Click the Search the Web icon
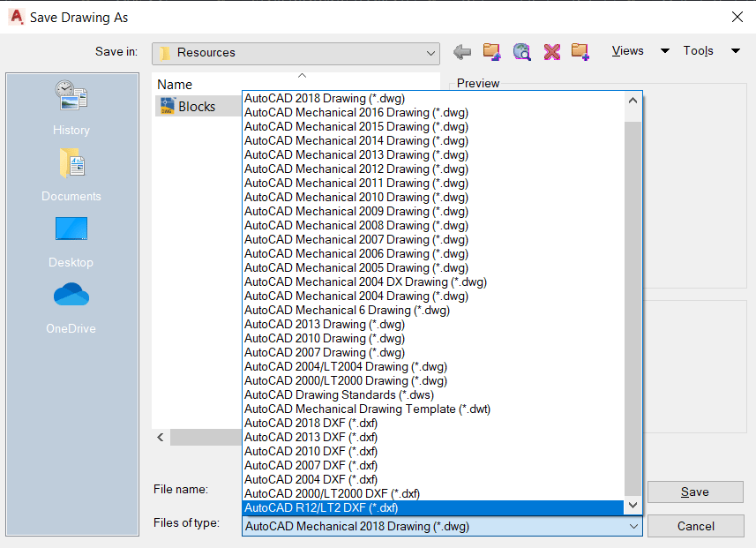Viewport: 756px width, 548px height. [x=522, y=52]
